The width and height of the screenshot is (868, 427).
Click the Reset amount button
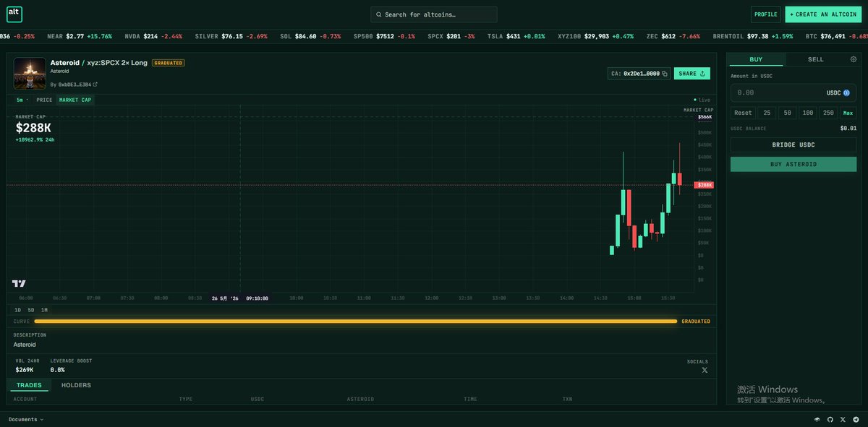pyautogui.click(x=743, y=113)
